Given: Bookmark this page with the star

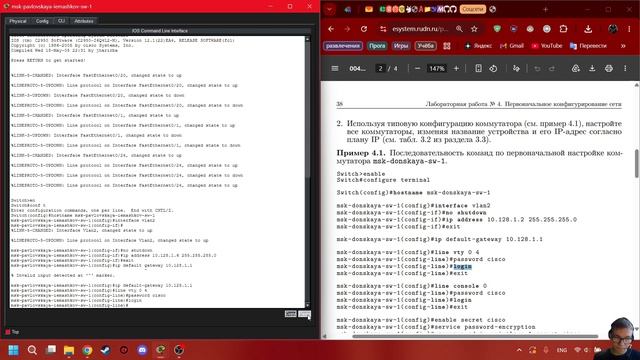Looking at the screenshot, I should pos(474,29).
